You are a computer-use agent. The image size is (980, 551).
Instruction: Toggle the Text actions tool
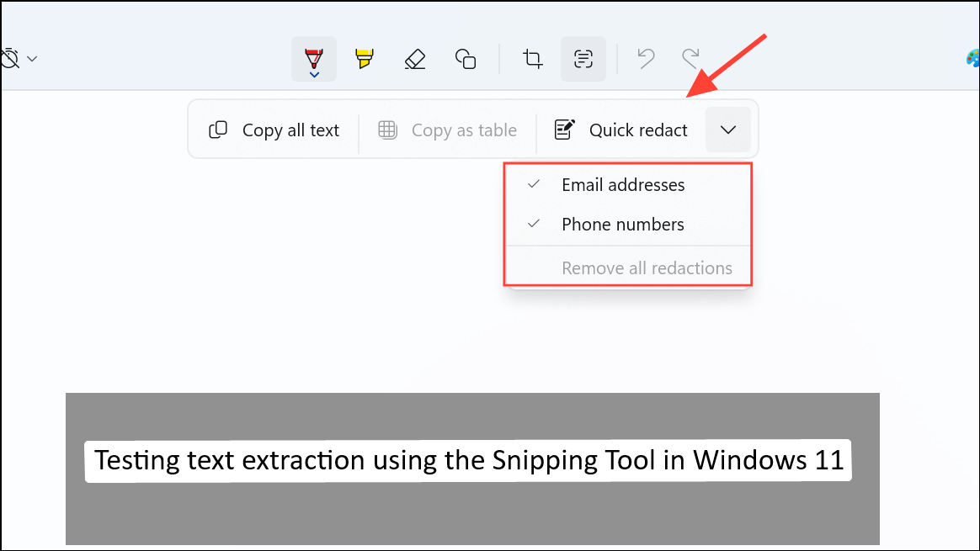(583, 59)
